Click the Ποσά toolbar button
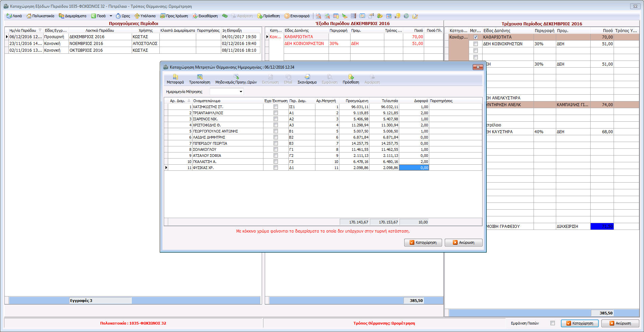 [98, 16]
